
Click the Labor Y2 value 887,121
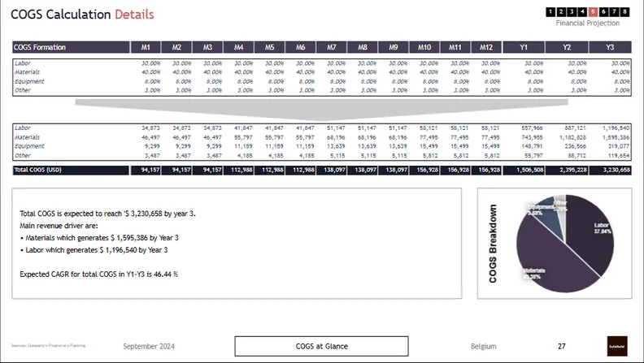point(575,128)
